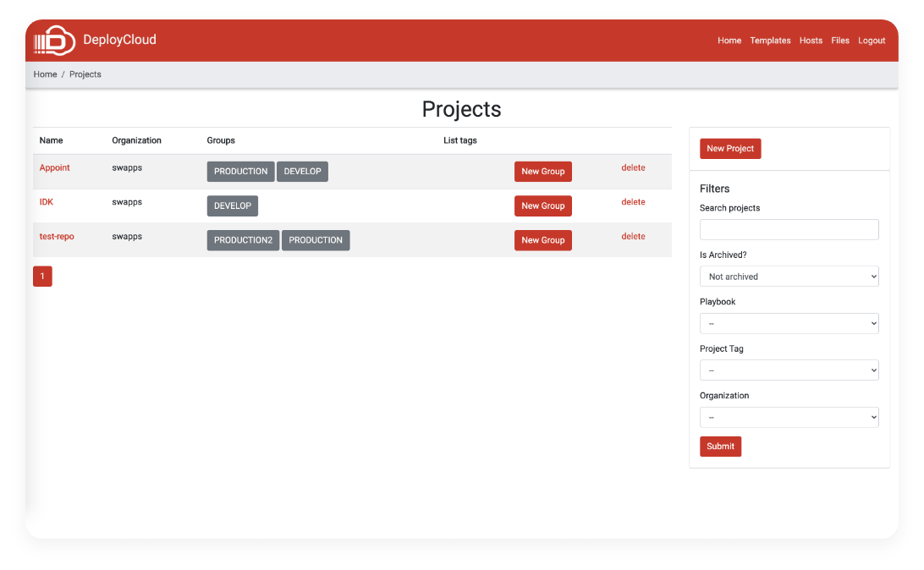The image size is (924, 570).
Task: Click the DeployCloud brand name
Action: [119, 40]
